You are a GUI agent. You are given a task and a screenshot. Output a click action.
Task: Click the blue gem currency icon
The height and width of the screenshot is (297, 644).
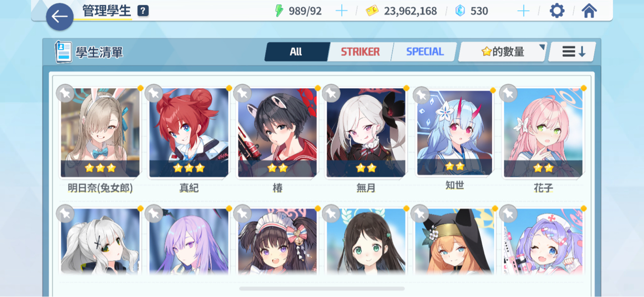pyautogui.click(x=460, y=11)
